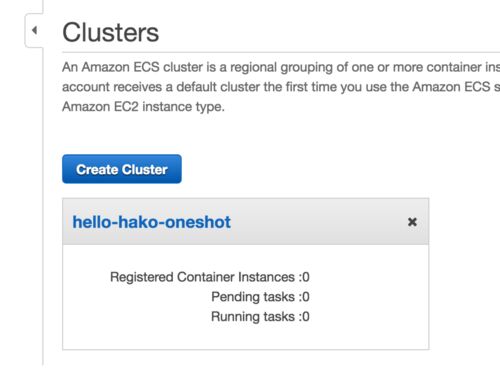Viewport: 500px width, 370px height.
Task: Click the 'account receives a default cluster' line
Action: (281, 87)
